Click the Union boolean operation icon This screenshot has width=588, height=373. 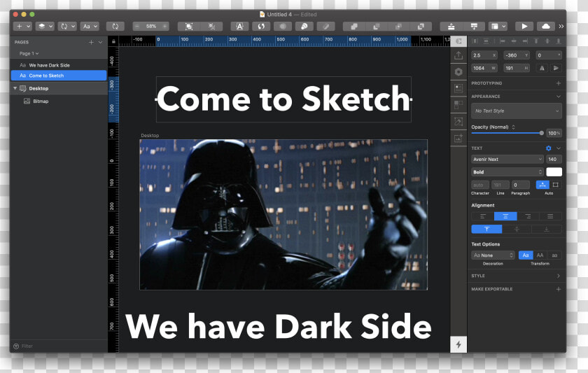pyautogui.click(x=354, y=26)
